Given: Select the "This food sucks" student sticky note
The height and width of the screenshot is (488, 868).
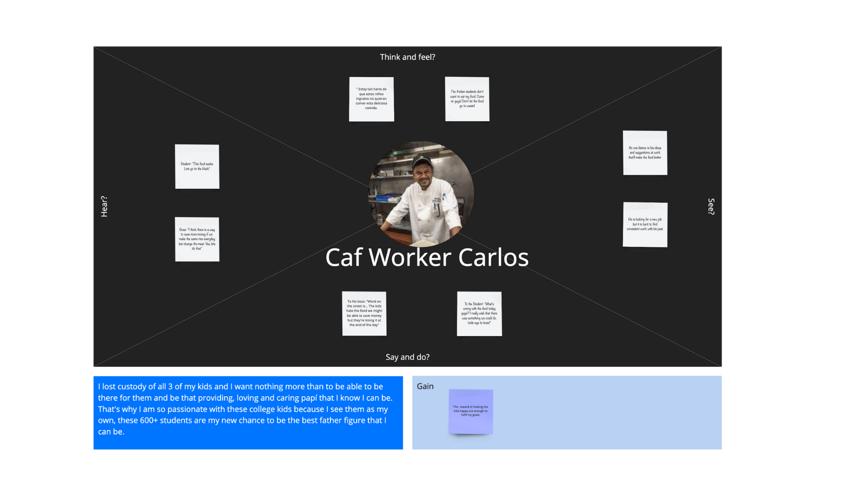Looking at the screenshot, I should pyautogui.click(x=197, y=166).
